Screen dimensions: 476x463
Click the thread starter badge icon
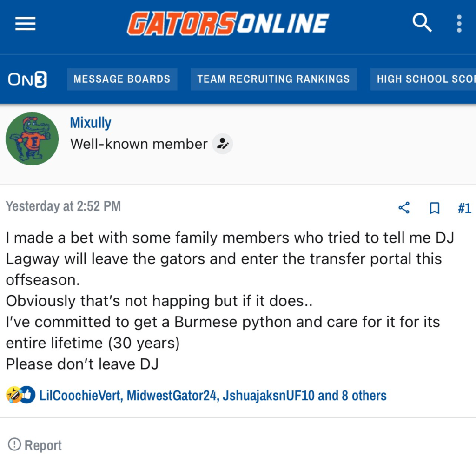tap(223, 144)
